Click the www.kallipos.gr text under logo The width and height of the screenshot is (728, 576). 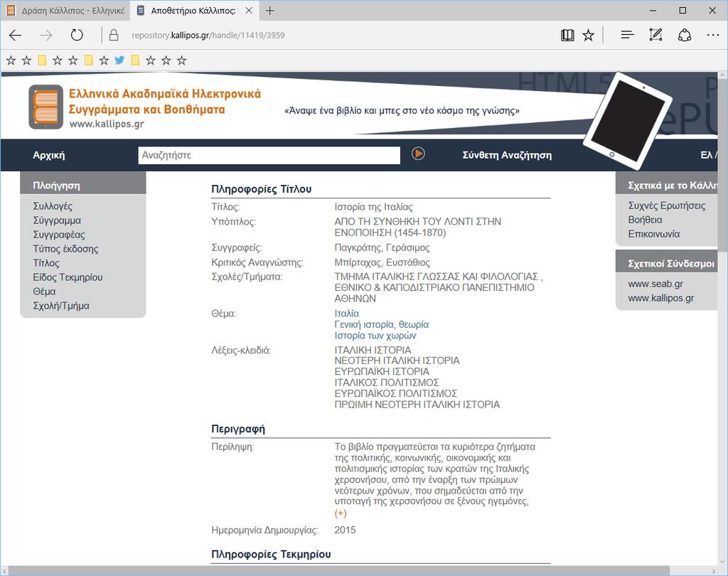[107, 124]
